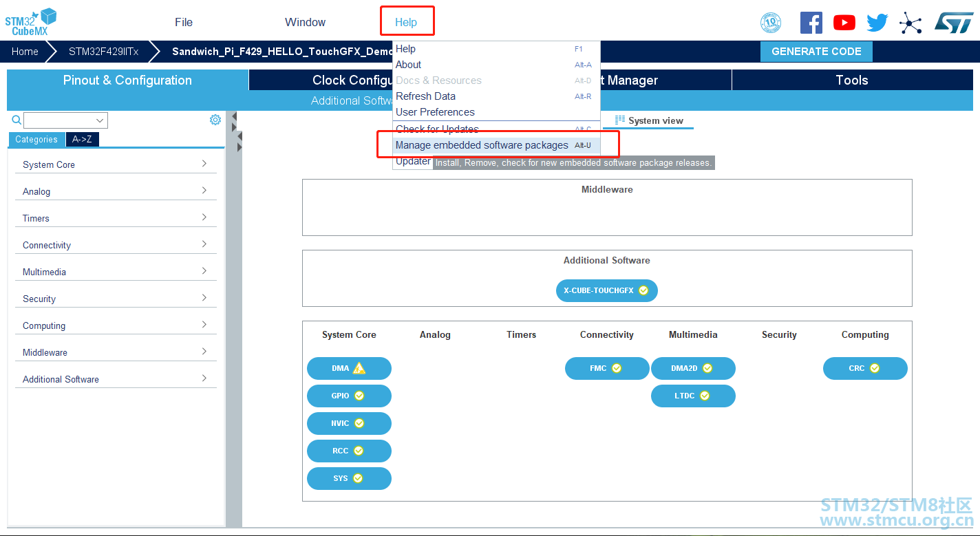Close the open Help menu

click(406, 22)
